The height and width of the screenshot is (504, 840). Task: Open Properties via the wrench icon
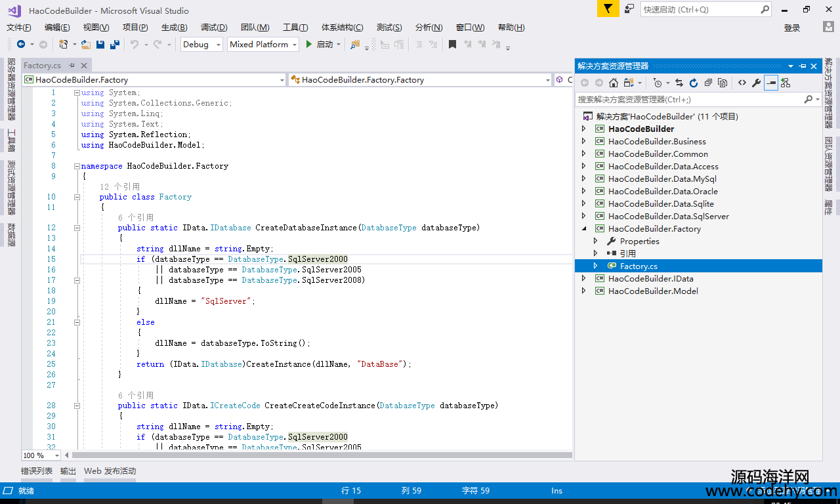coord(756,83)
